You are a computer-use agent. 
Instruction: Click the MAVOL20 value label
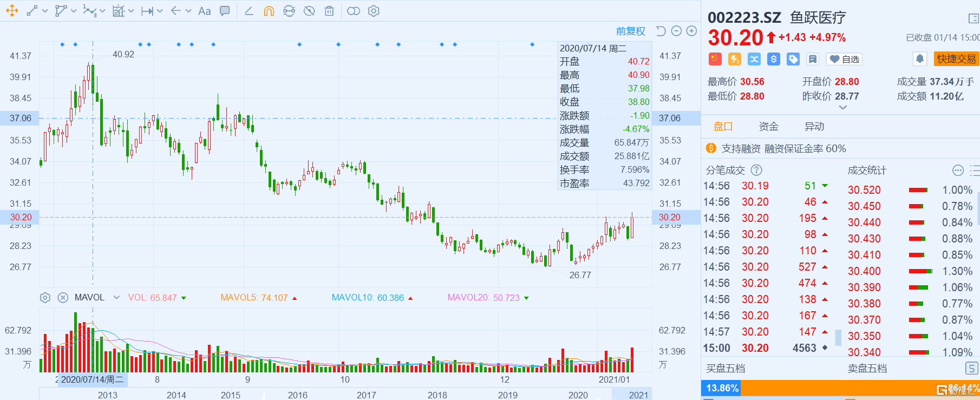pos(484,298)
